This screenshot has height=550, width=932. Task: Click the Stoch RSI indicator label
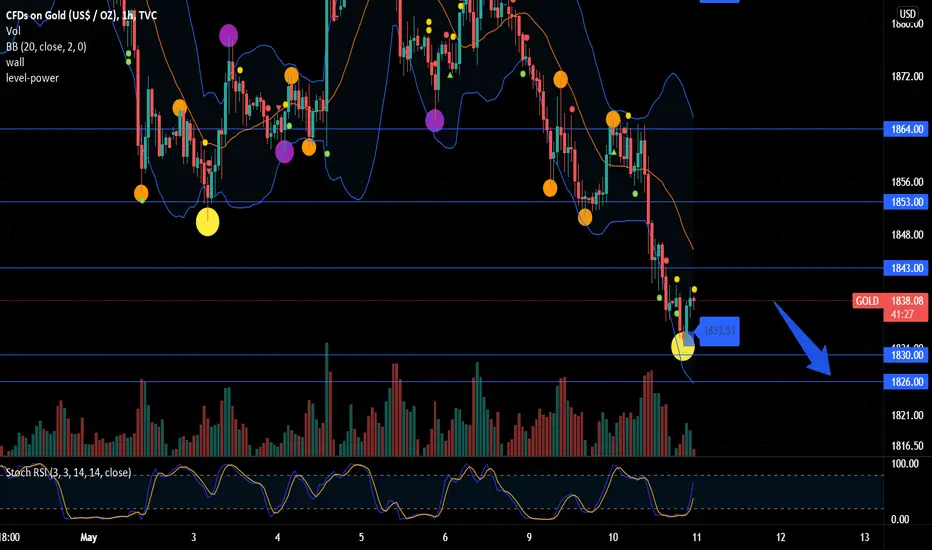pos(68,473)
